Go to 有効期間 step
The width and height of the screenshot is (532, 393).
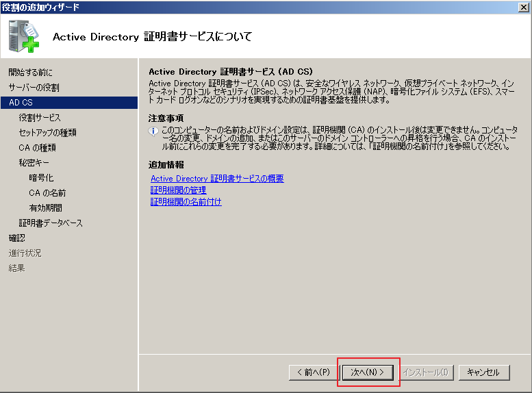pos(45,208)
